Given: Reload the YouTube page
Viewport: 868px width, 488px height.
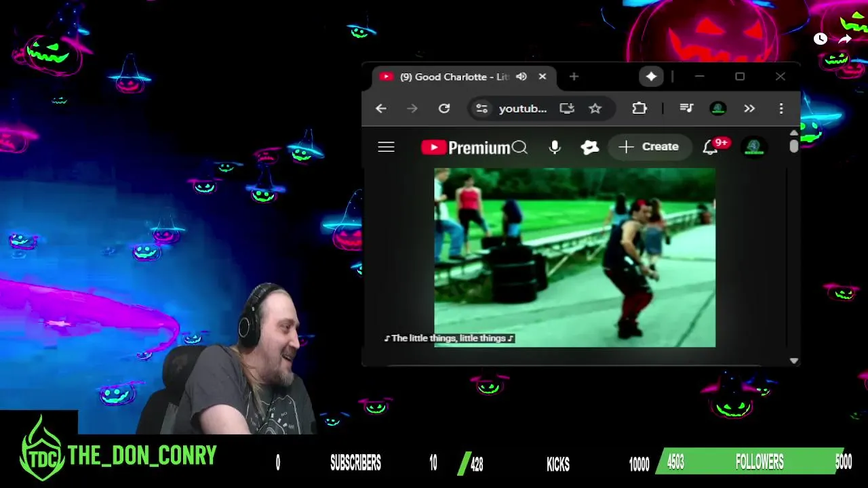Looking at the screenshot, I should point(444,108).
